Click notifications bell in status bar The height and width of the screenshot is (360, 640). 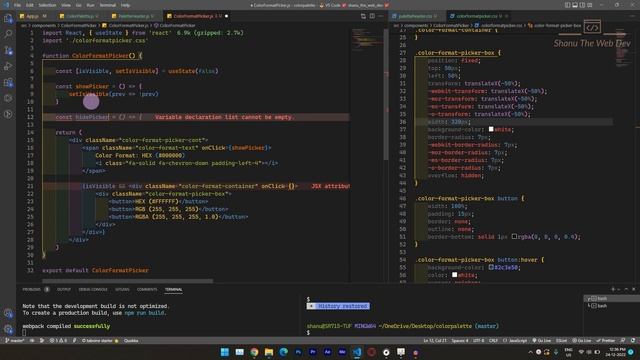633,340
